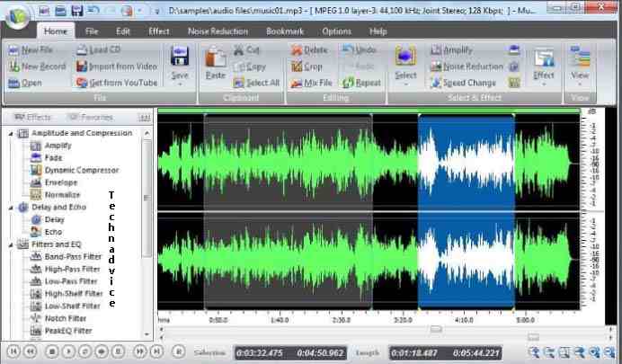Click the effects list scroll-down arrow
This screenshot has width=622, height=364.
coord(147,334)
